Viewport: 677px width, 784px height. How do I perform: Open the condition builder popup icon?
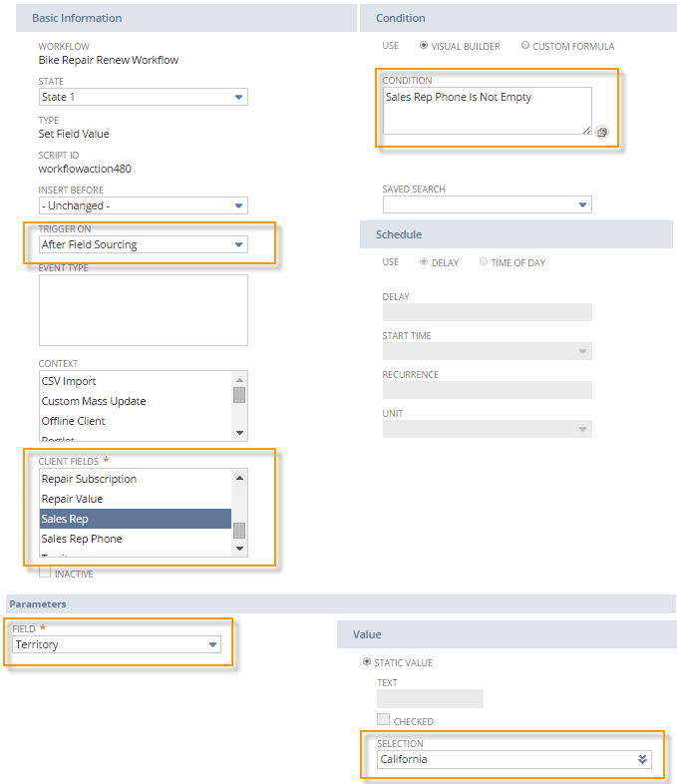coord(602,132)
